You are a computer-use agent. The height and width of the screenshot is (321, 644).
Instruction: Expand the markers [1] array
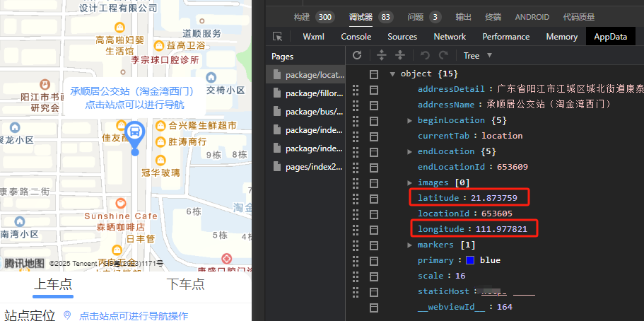tap(409, 245)
